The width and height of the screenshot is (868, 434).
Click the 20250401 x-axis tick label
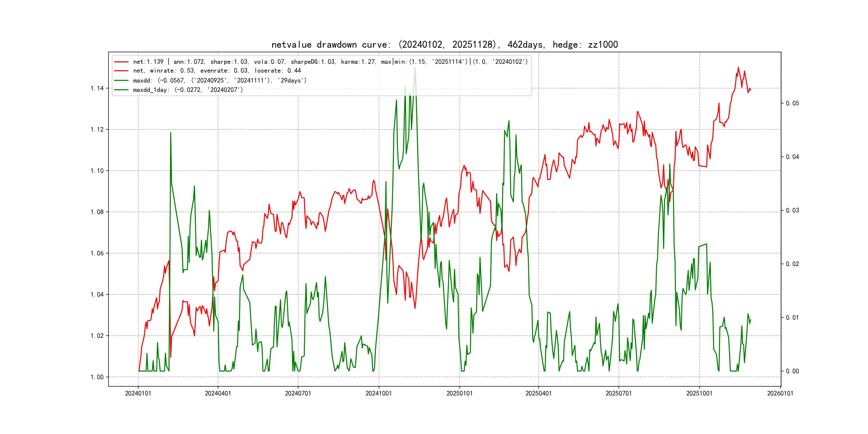coord(538,393)
